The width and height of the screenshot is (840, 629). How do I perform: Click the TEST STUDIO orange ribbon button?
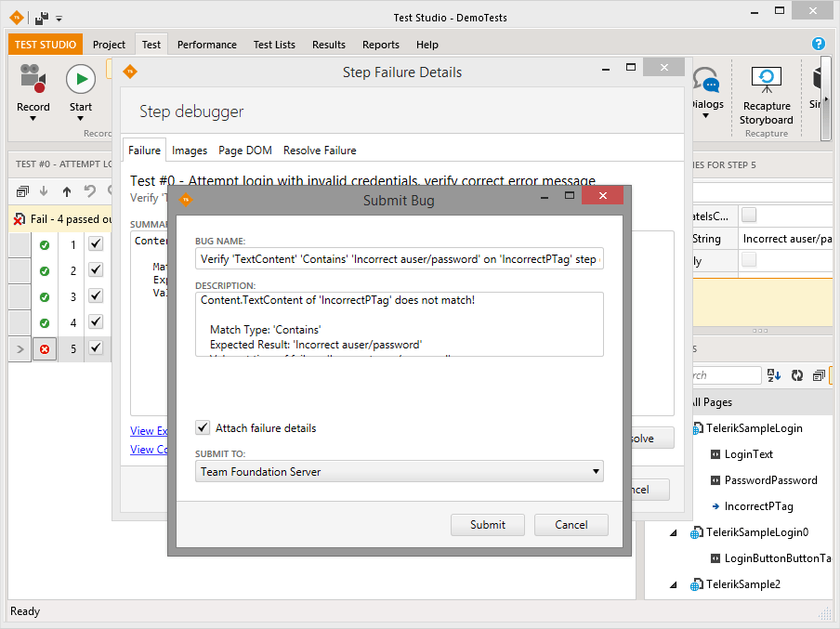point(46,45)
